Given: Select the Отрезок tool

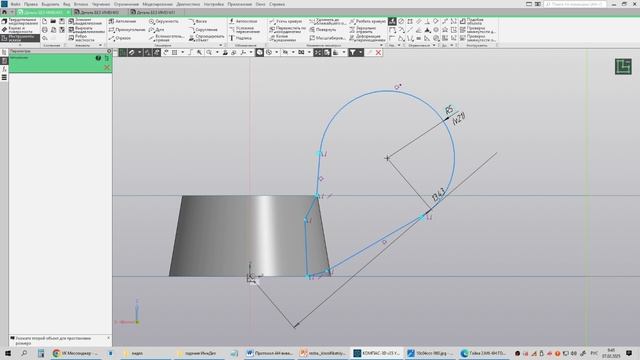Looking at the screenshot, I should click(120, 38).
